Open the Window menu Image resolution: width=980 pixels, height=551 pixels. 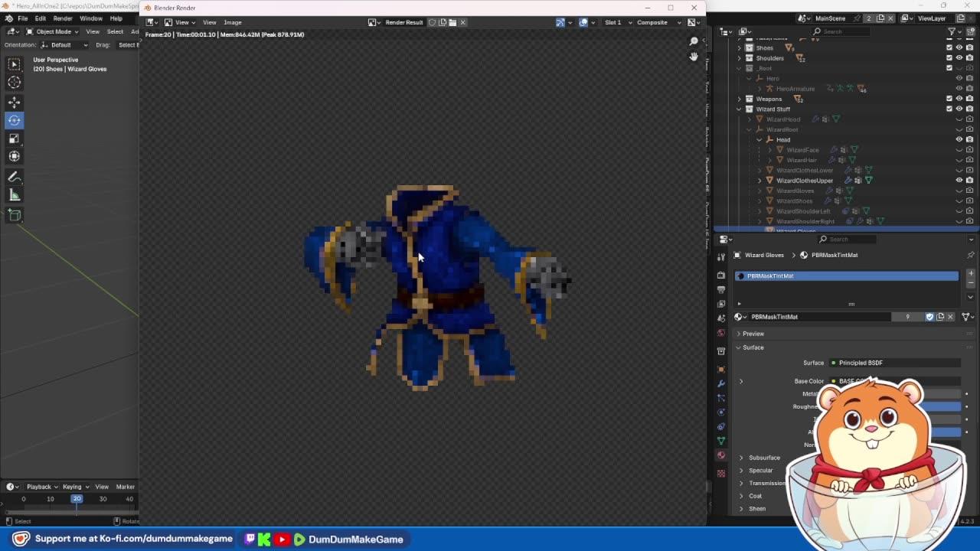click(91, 18)
